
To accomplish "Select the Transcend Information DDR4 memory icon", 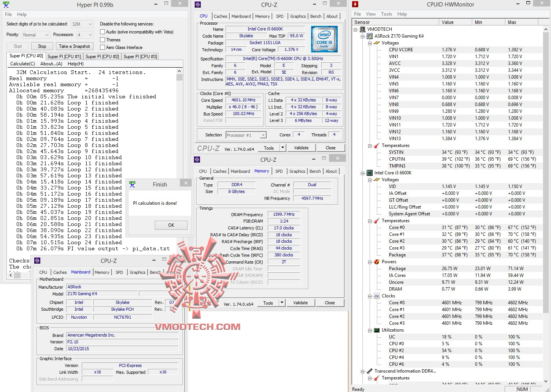I will [x=370, y=371].
